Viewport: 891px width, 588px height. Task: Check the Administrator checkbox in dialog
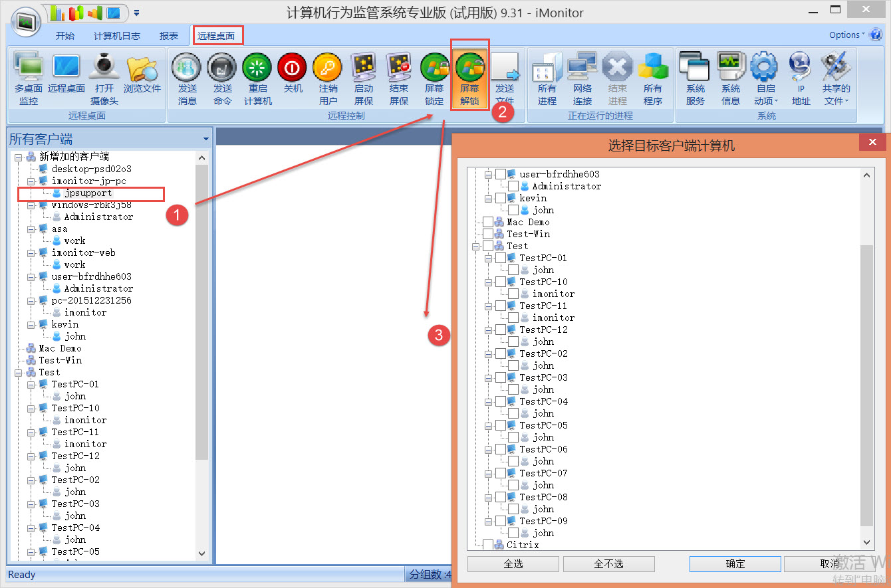[x=513, y=186]
